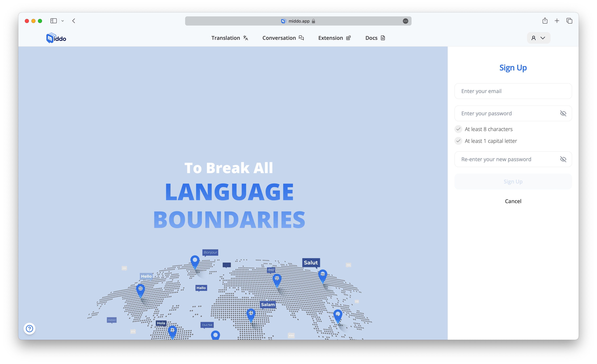This screenshot has height=364, width=597.
Task: Toggle visibility of re-entered password
Action: (x=563, y=159)
